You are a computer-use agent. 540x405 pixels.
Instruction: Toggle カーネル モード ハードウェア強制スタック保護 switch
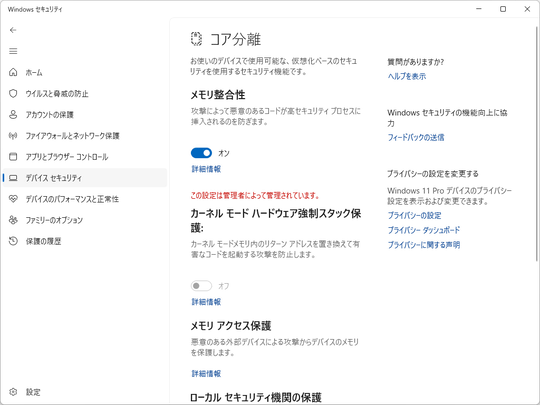click(201, 286)
